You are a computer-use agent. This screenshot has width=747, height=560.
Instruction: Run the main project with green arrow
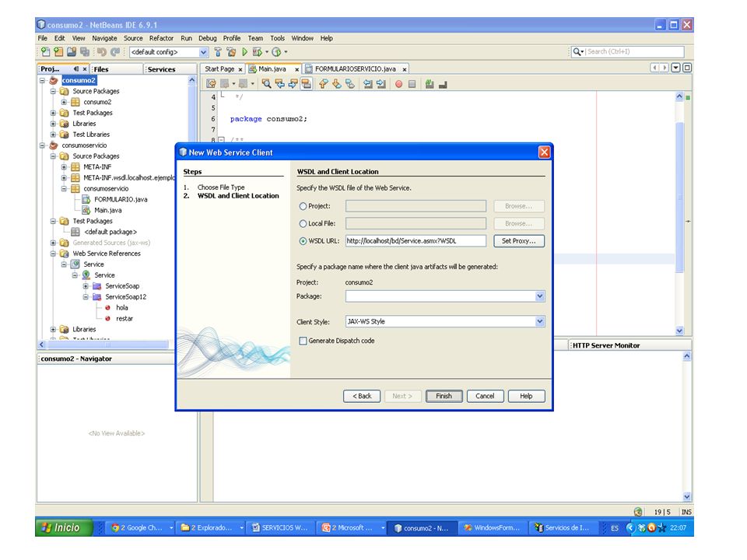[244, 51]
